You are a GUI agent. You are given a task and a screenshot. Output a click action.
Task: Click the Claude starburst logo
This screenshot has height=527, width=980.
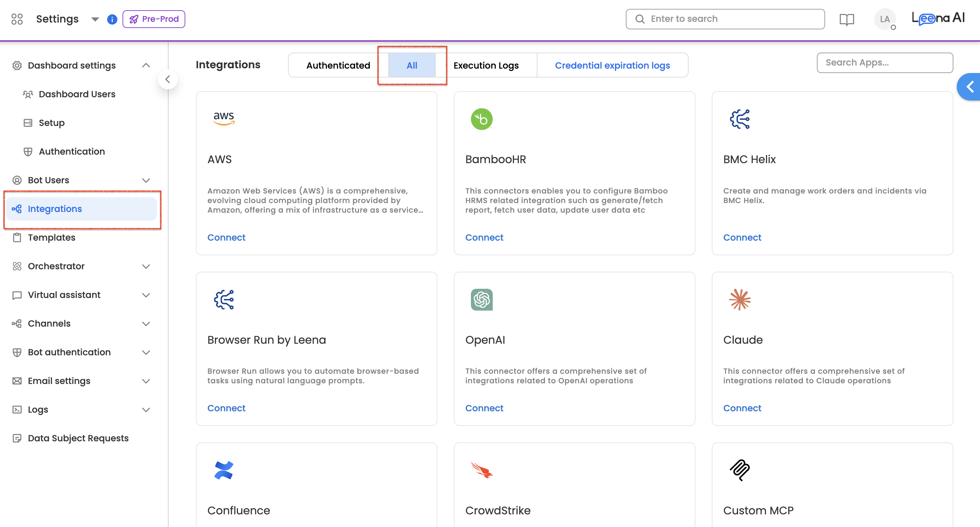[739, 300]
